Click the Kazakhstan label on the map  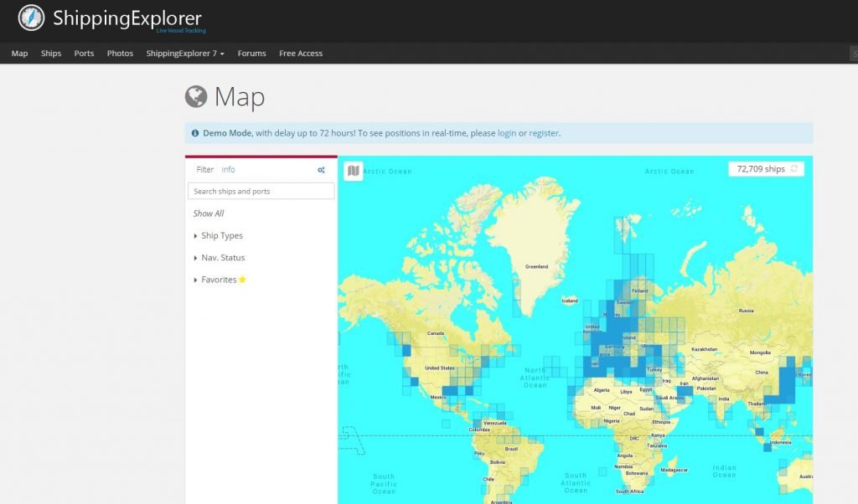point(704,349)
